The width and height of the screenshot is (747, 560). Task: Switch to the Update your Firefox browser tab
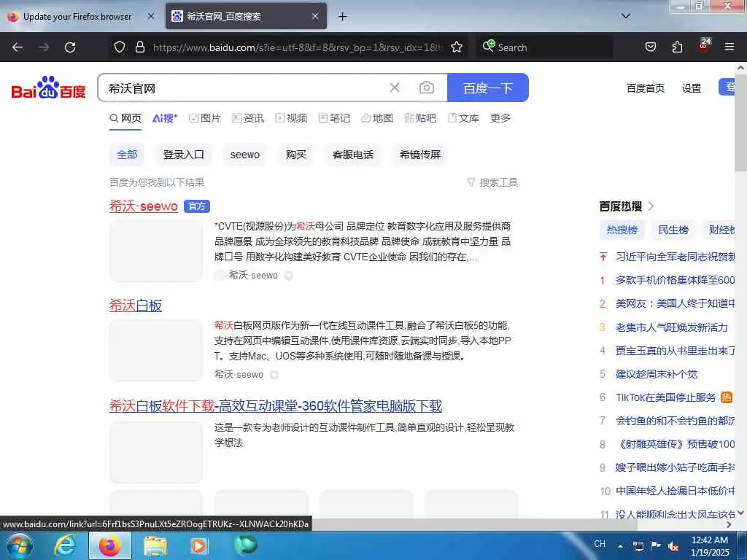point(77,16)
